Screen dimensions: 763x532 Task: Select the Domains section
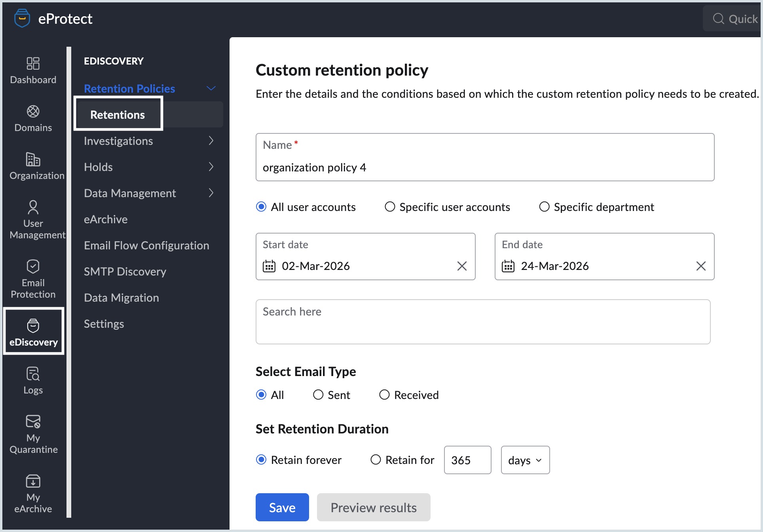tap(33, 118)
